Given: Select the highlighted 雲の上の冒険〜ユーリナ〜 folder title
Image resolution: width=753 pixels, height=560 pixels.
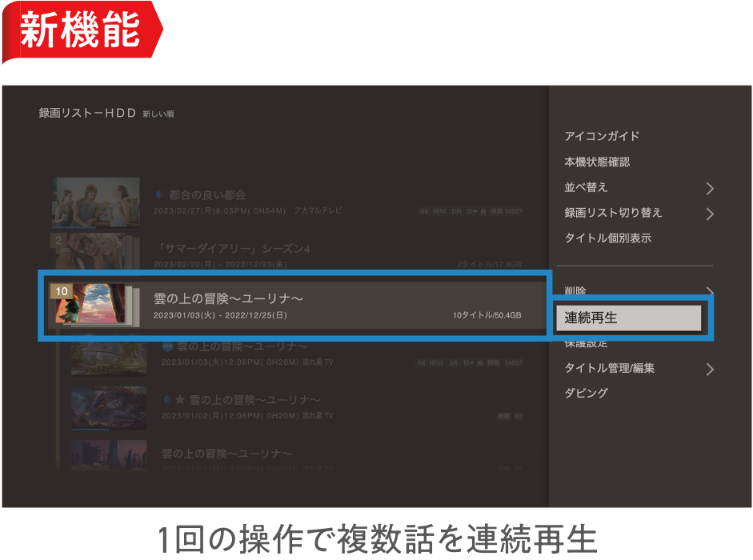Looking at the screenshot, I should tap(228, 298).
